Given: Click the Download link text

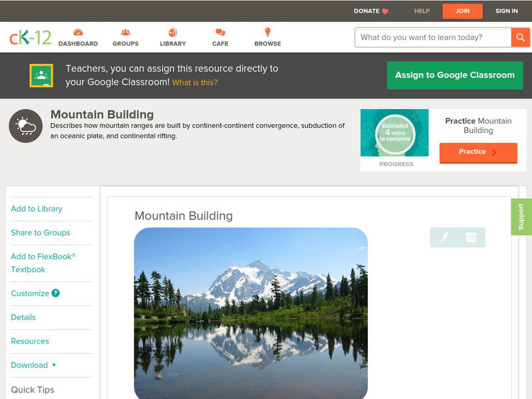Looking at the screenshot, I should [x=29, y=365].
